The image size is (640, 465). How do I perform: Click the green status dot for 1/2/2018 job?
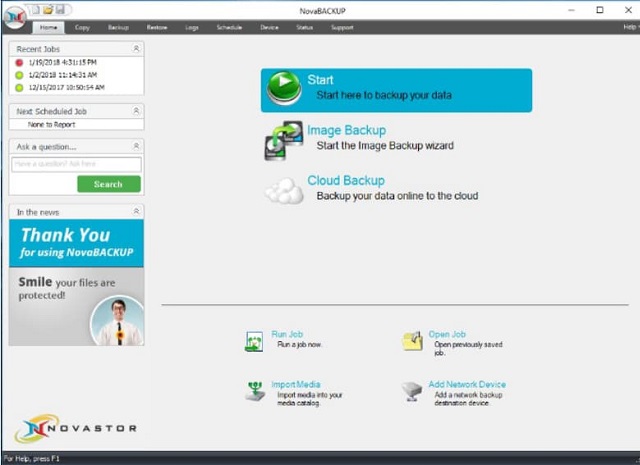point(19,75)
